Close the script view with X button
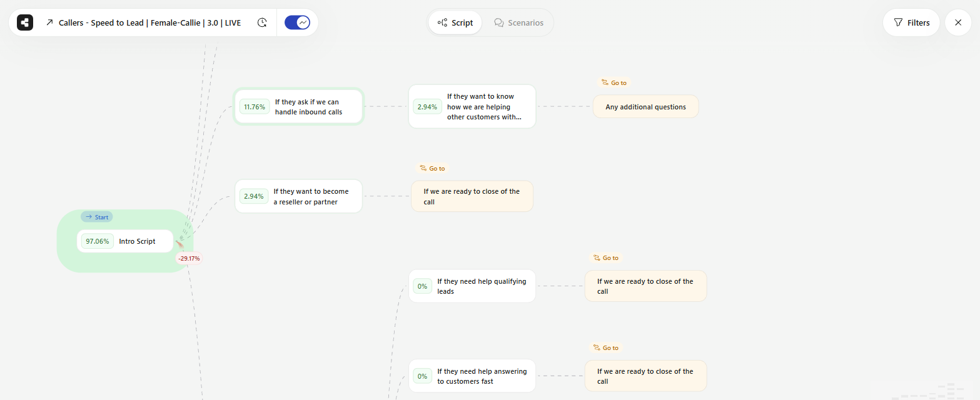 coord(958,22)
